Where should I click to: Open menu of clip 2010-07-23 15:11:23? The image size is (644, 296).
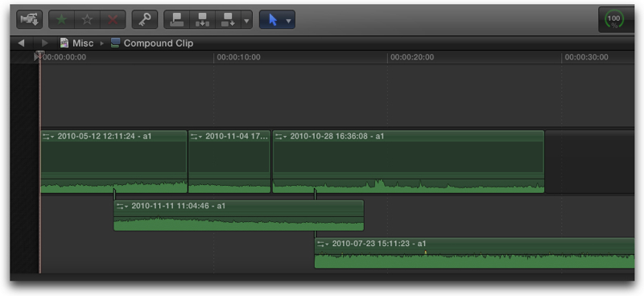pos(323,244)
